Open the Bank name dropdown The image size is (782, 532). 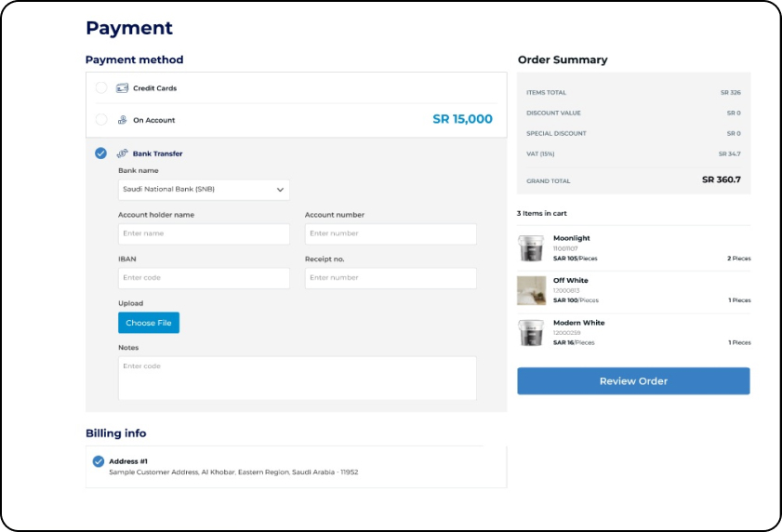pyautogui.click(x=204, y=190)
